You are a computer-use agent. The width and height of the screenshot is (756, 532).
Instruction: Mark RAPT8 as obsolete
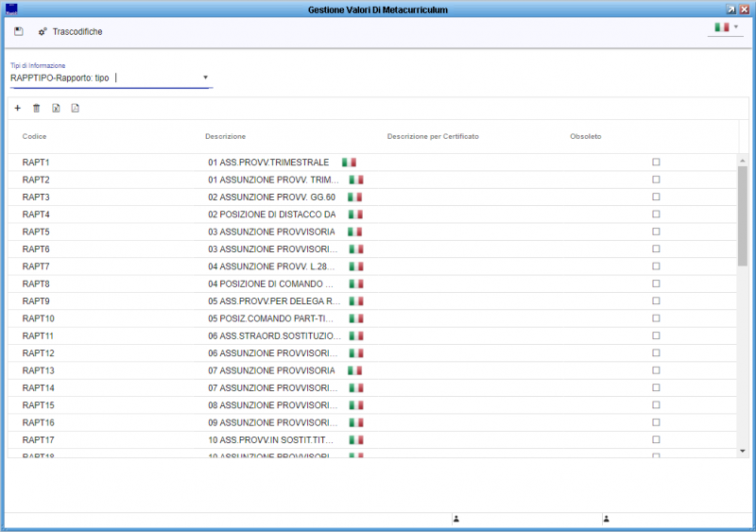[x=656, y=283]
